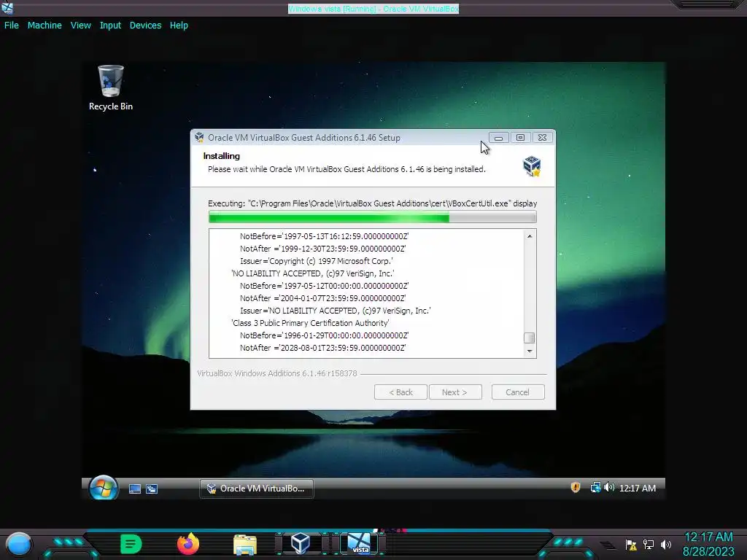747x560 pixels.
Task: Click Show Desktop quick launch icon
Action: 135,489
